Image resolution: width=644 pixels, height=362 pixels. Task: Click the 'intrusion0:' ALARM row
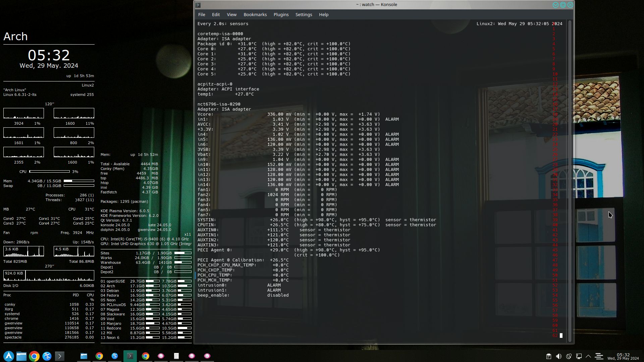click(239, 285)
